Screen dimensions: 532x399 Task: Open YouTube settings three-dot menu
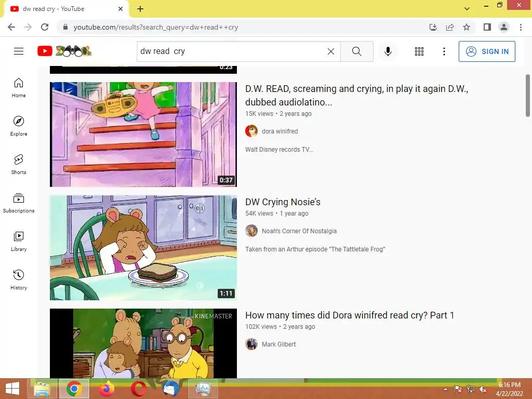click(444, 51)
